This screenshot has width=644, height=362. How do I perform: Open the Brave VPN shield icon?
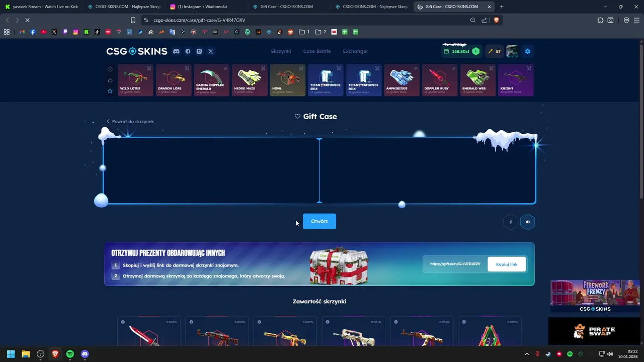[626, 20]
